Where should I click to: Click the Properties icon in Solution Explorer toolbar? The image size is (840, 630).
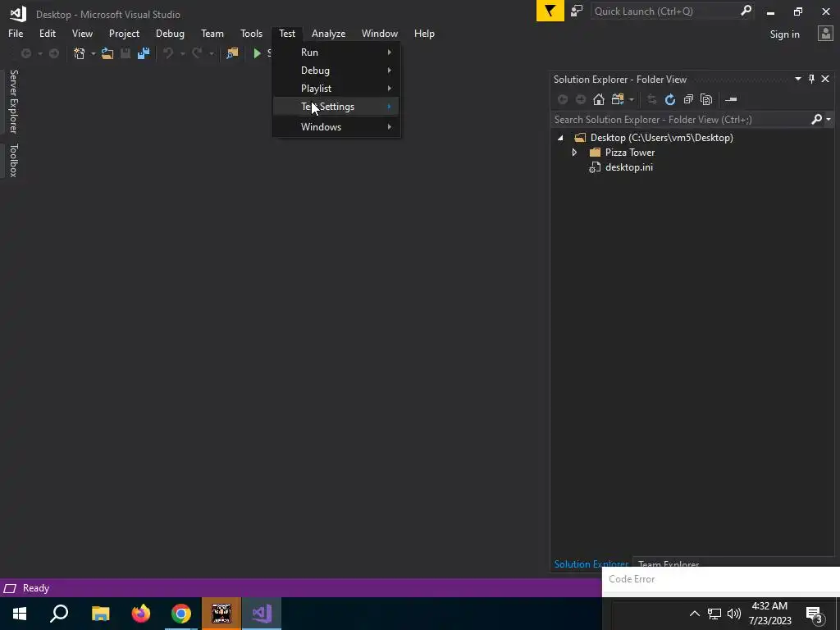point(731,99)
